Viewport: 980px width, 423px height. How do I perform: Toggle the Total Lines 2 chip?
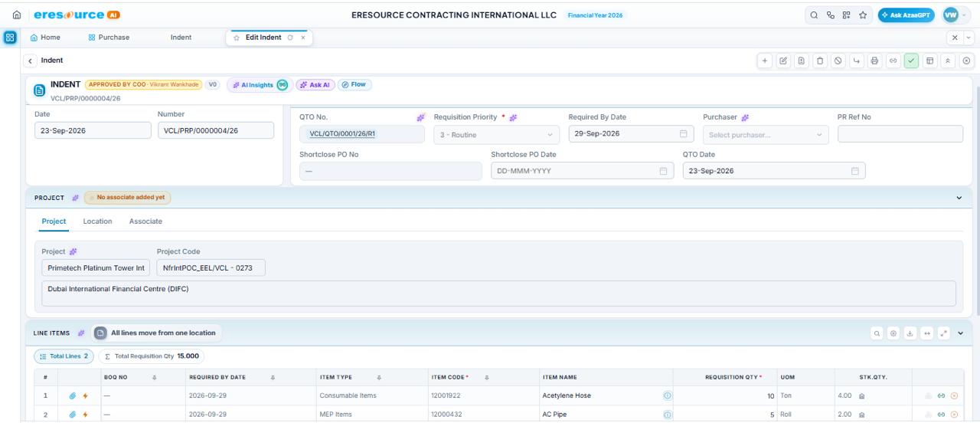click(x=63, y=356)
